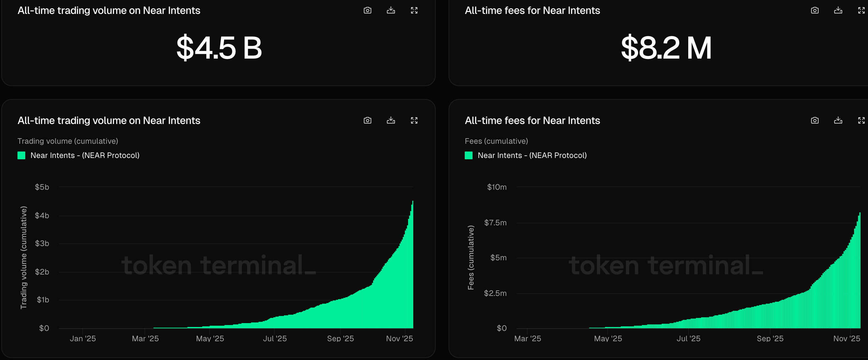The image size is (868, 360).
Task: Expand the $8.2 M fees card fullscreen
Action: (861, 10)
